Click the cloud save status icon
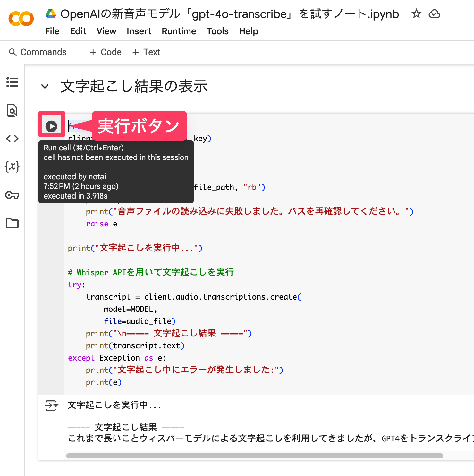Screen dimensions: 474x476 coord(434,14)
